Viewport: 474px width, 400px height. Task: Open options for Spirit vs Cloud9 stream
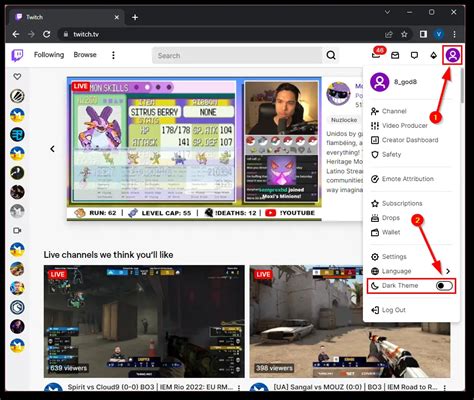(x=239, y=387)
